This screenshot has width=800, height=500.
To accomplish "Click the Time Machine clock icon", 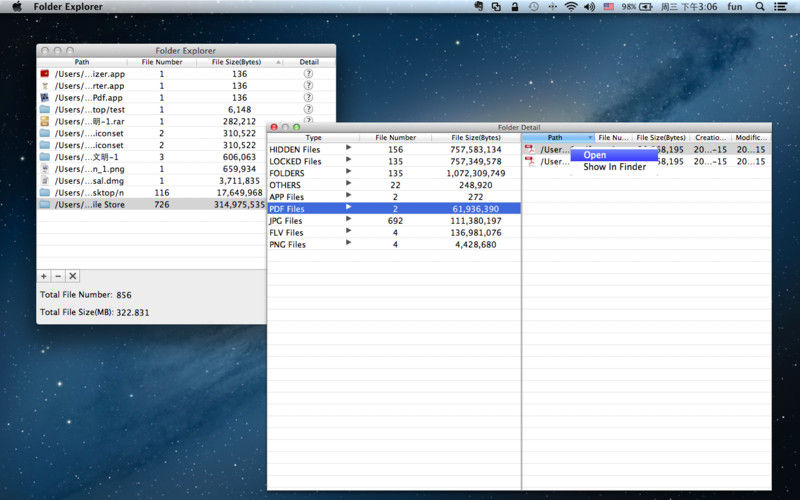I will (533, 7).
